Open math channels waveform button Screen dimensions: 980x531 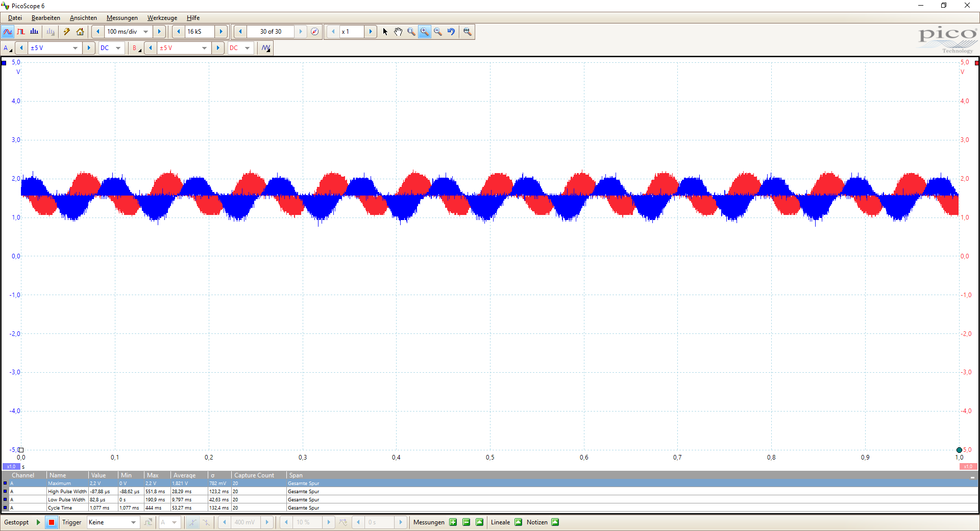(x=266, y=48)
